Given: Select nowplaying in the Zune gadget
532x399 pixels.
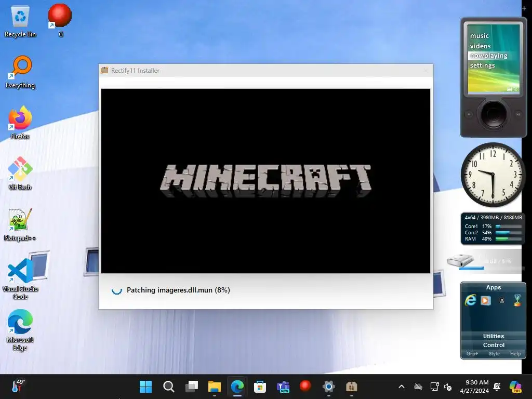Looking at the screenshot, I should click(488, 56).
